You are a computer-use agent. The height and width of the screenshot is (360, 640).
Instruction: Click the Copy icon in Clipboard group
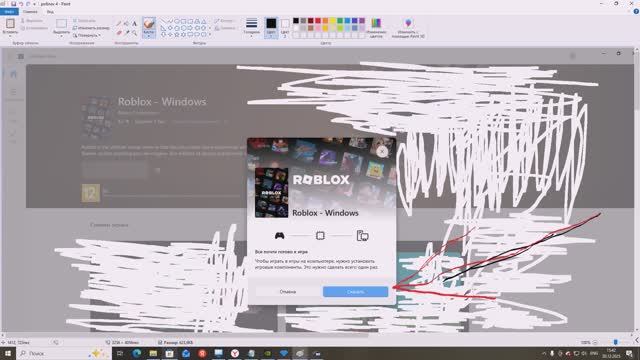point(23,28)
